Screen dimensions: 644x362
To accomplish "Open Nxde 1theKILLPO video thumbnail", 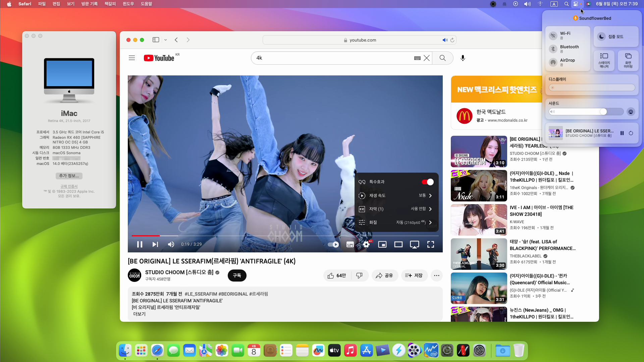I will click(479, 186).
